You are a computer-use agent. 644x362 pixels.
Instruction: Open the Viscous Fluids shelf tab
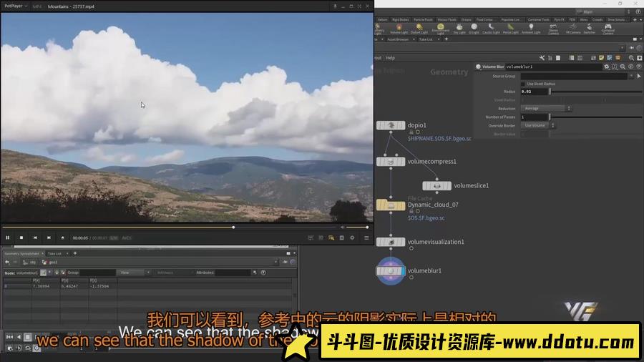click(x=447, y=19)
